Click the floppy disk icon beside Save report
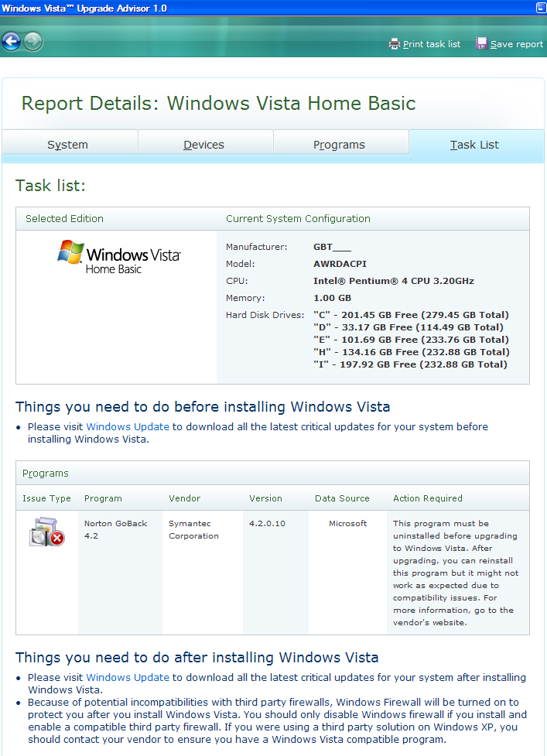The image size is (547, 756). [481, 43]
